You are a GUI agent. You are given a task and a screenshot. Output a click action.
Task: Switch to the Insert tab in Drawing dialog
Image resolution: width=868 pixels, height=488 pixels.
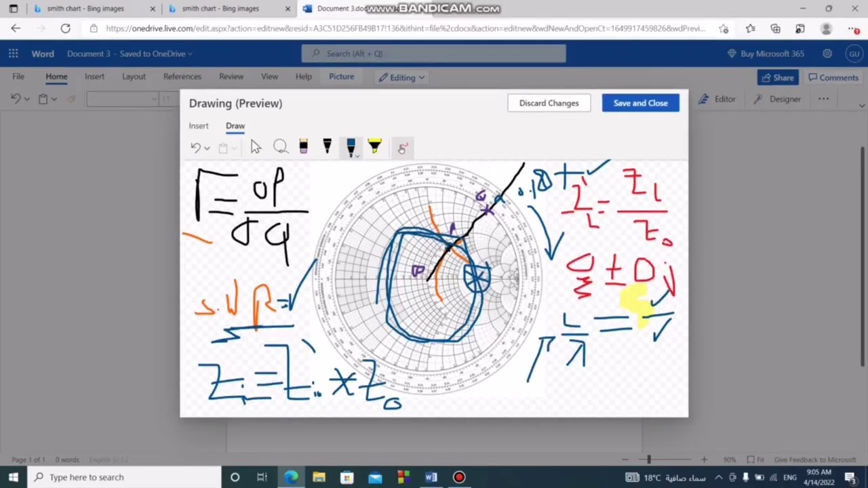[x=199, y=126]
